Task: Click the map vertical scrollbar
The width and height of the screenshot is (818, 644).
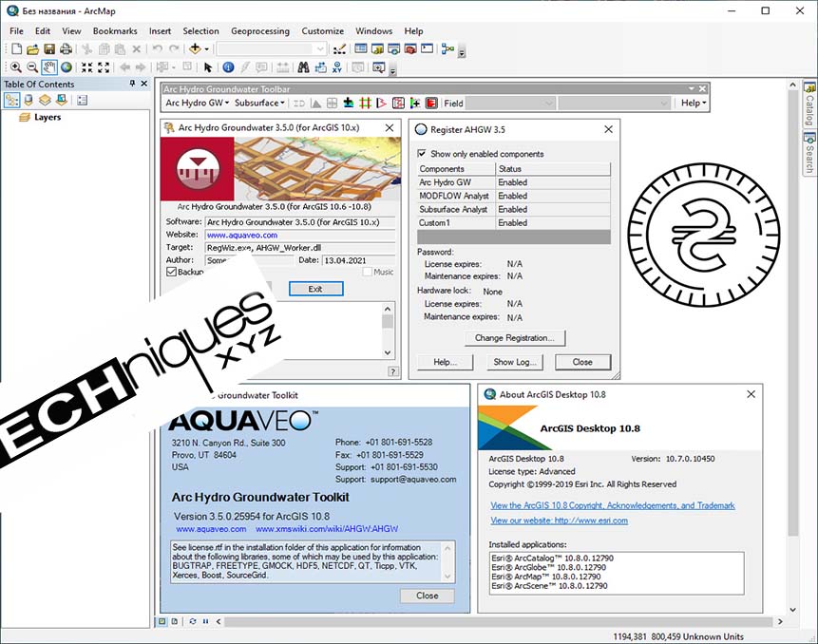Action: [792, 314]
